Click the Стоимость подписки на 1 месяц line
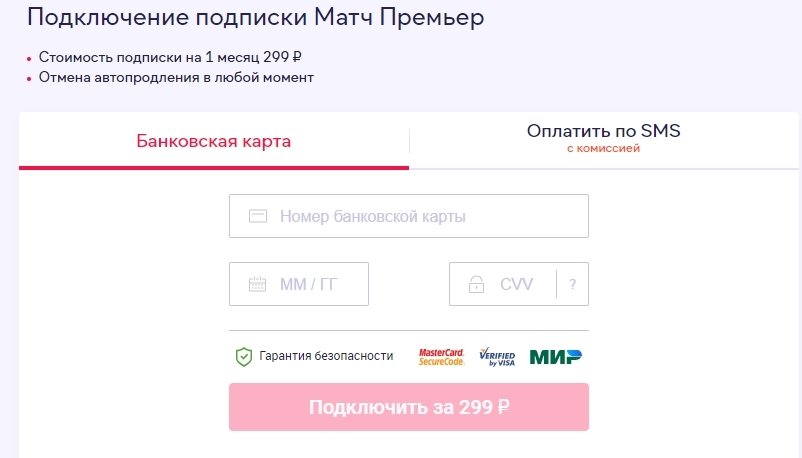Viewport: 802px width, 458px height. tap(171, 58)
